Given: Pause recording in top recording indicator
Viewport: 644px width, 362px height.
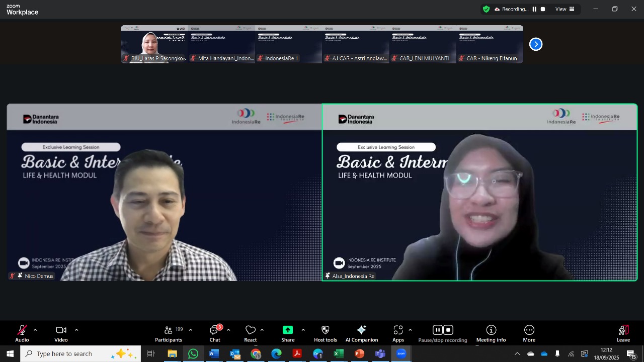Looking at the screenshot, I should click(534, 9).
